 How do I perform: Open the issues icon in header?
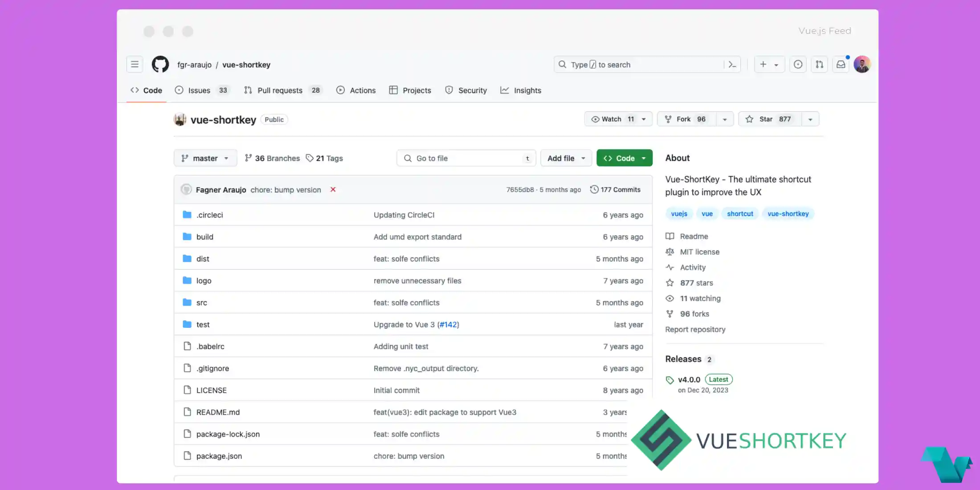(x=798, y=65)
